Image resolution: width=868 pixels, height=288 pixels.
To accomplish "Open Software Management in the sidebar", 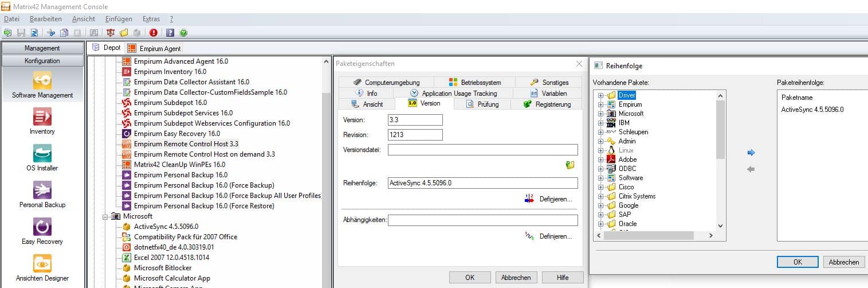I will tap(42, 84).
